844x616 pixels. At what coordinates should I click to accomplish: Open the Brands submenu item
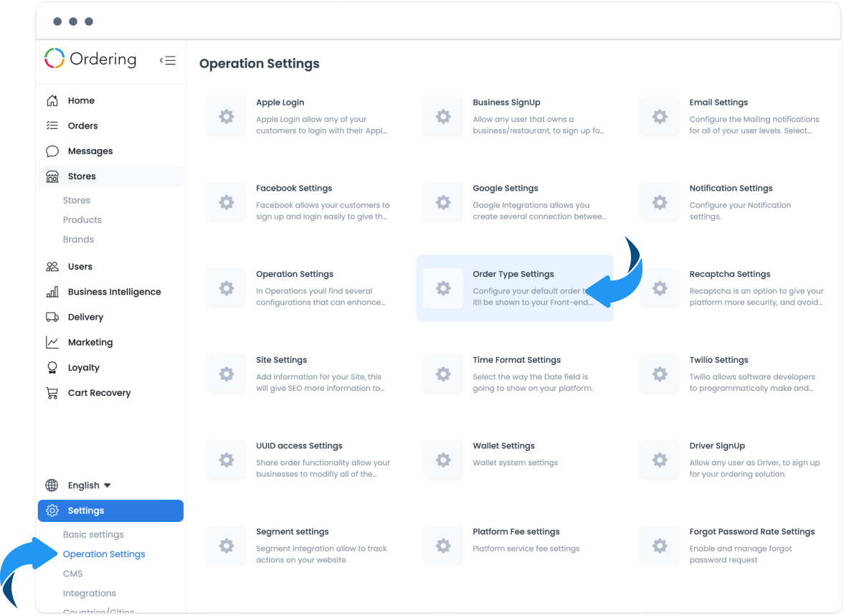click(78, 240)
